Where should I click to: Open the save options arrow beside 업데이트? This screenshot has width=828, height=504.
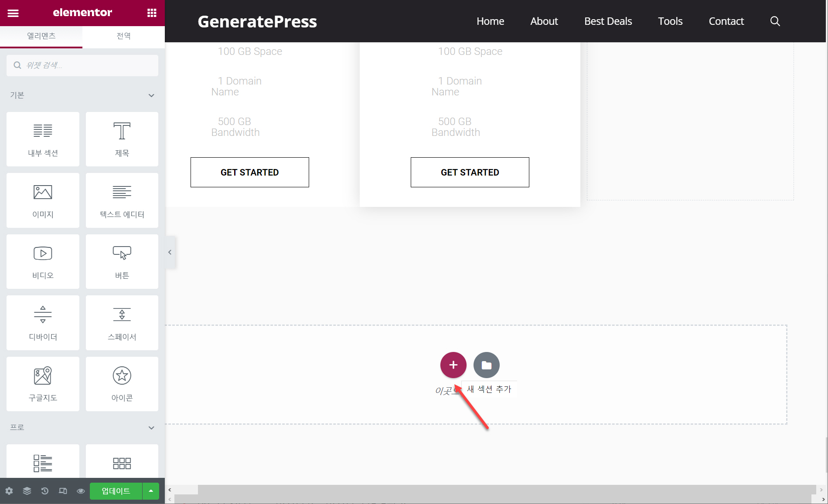pos(151,491)
